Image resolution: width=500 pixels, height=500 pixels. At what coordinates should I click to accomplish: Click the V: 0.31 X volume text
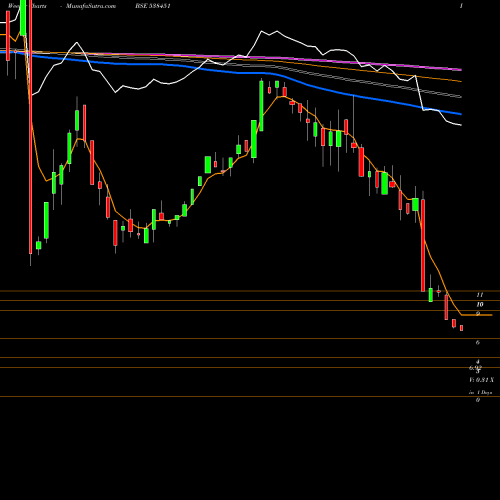tap(482, 380)
